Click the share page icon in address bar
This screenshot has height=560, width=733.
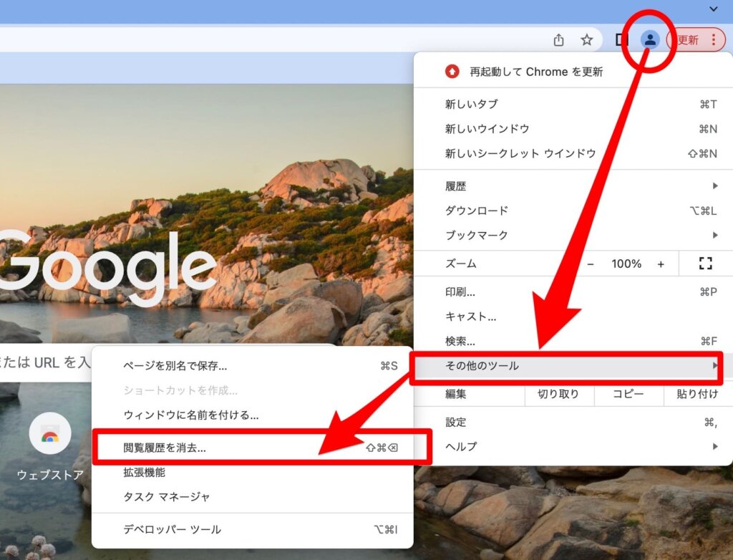(x=558, y=40)
